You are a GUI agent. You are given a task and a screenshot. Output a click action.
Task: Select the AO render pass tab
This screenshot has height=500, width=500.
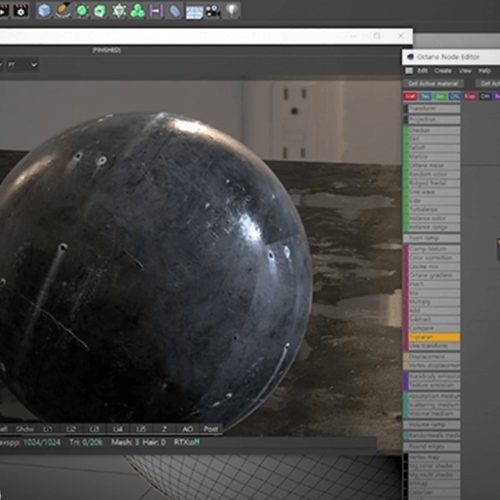188,429
